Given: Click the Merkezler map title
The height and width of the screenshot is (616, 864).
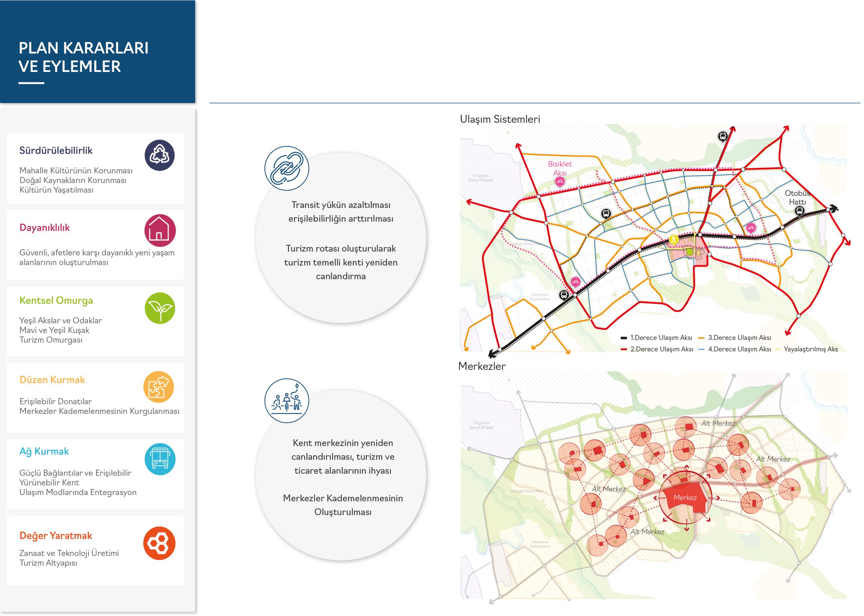Looking at the screenshot, I should coord(482,366).
